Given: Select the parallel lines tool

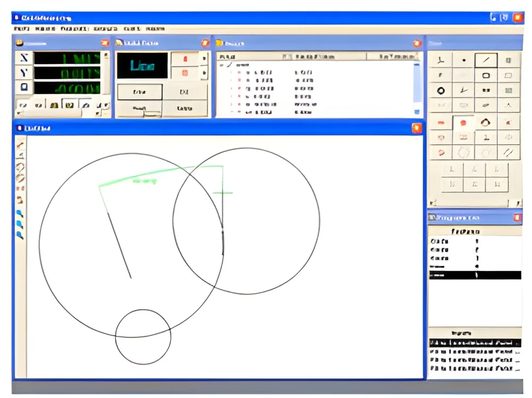Looking at the screenshot, I should tap(508, 152).
